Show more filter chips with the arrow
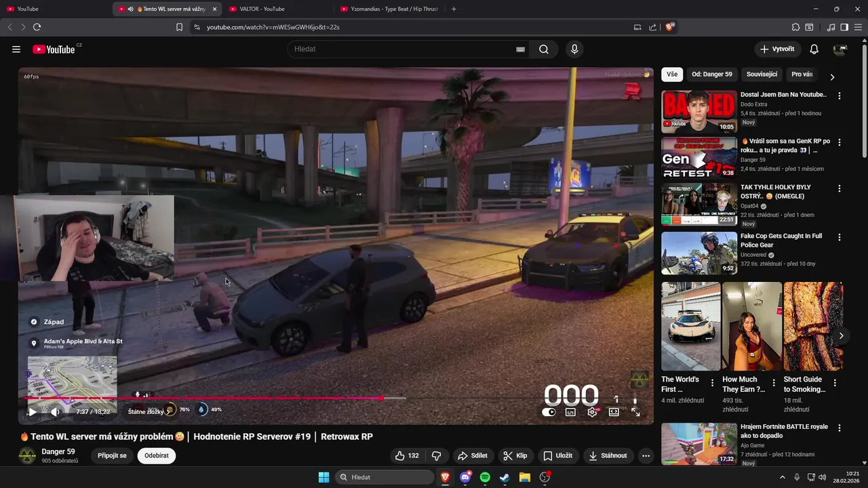The image size is (868, 488). click(832, 77)
